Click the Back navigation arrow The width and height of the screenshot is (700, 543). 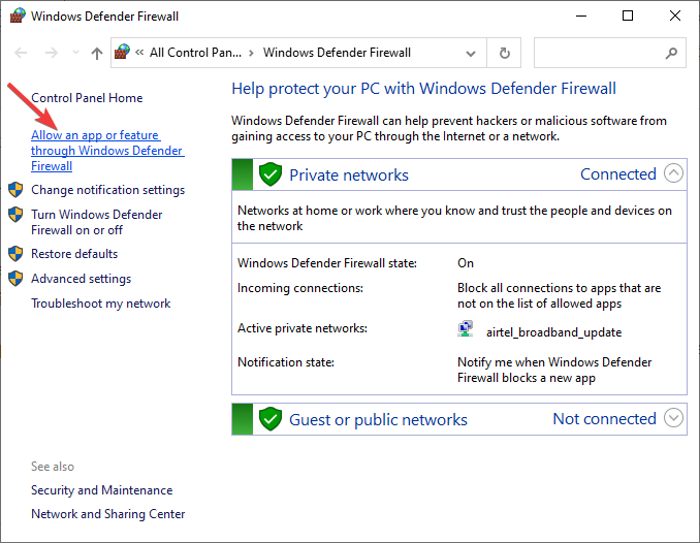point(21,53)
